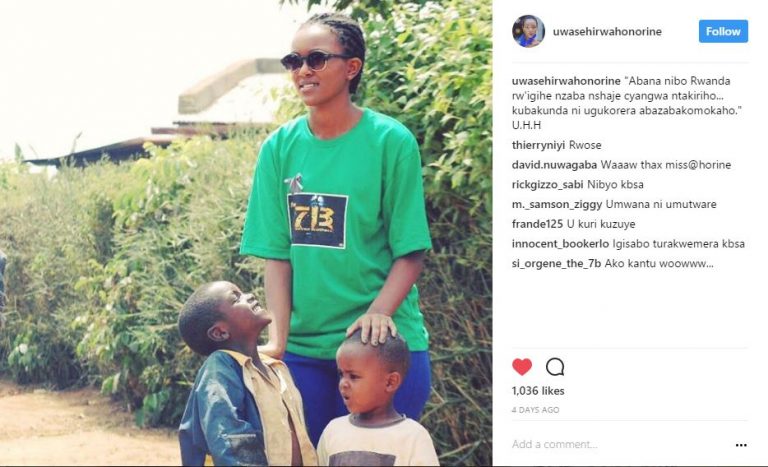The height and width of the screenshot is (467, 768).
Task: Open the thierryniyi commenter profile
Action: (538, 145)
